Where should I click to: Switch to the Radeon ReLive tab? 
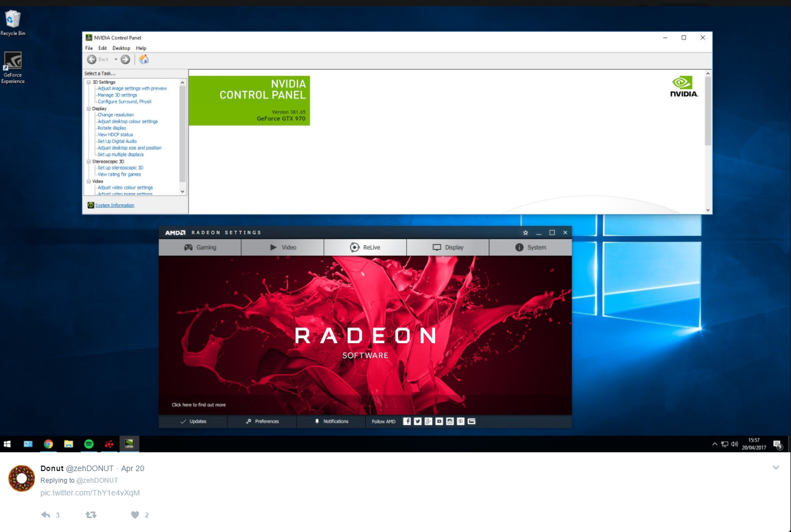click(365, 247)
